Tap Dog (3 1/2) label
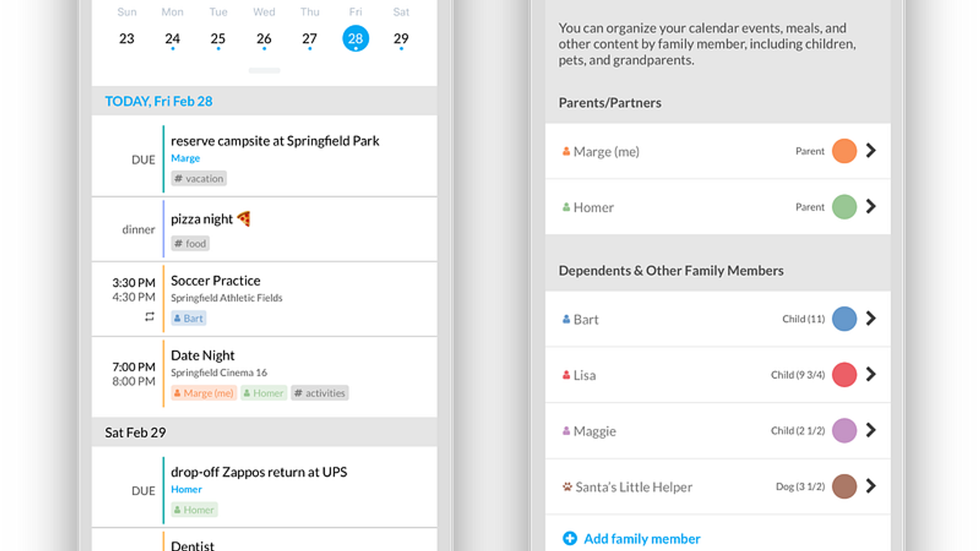The width and height of the screenshot is (980, 551). [x=801, y=487]
